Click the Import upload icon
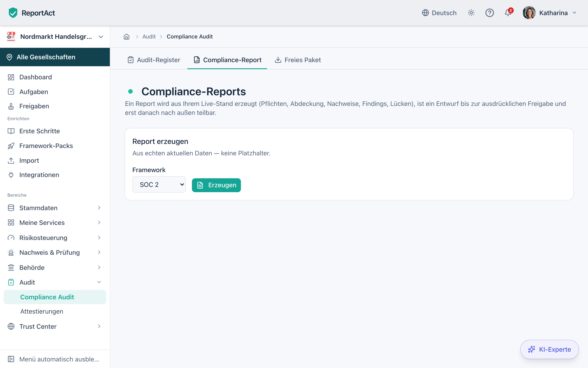 (x=11, y=160)
